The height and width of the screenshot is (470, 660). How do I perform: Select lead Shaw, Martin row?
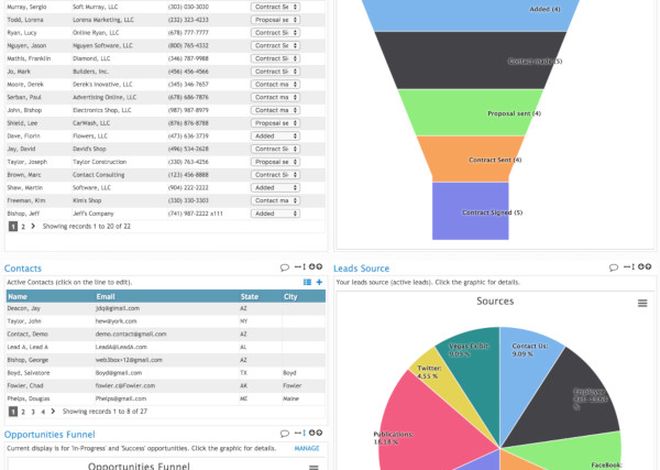pos(165,188)
